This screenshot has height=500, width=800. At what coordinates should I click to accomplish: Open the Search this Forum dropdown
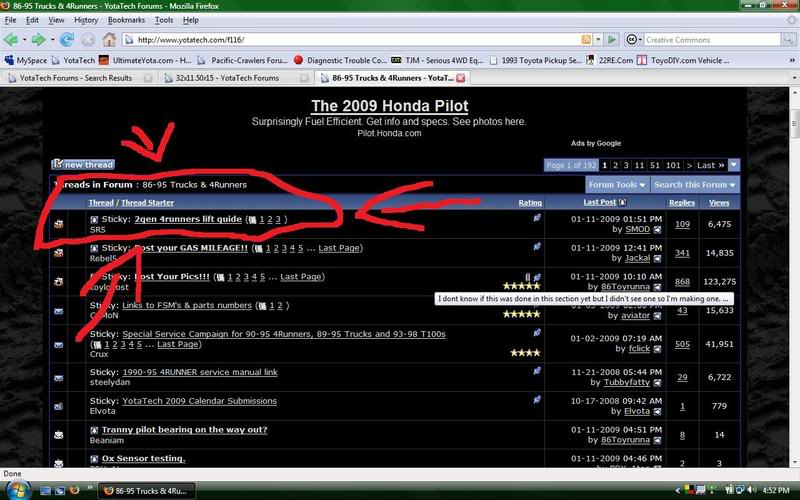pos(695,185)
